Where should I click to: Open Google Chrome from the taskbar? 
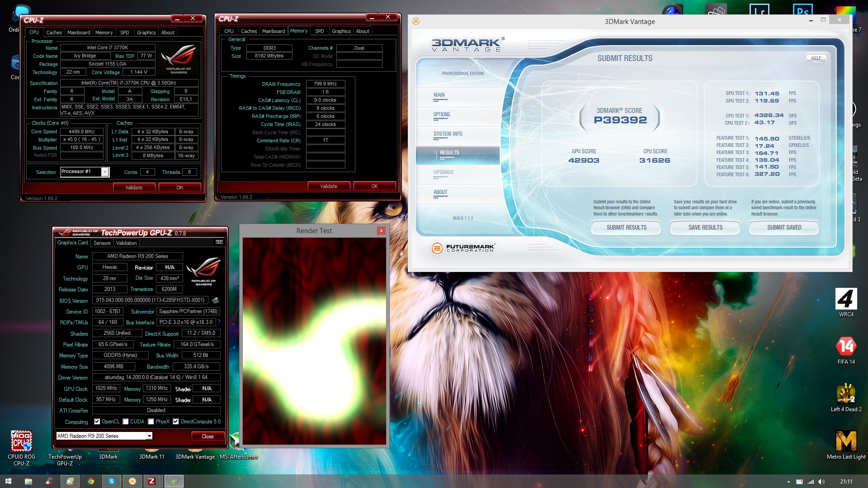[91, 481]
